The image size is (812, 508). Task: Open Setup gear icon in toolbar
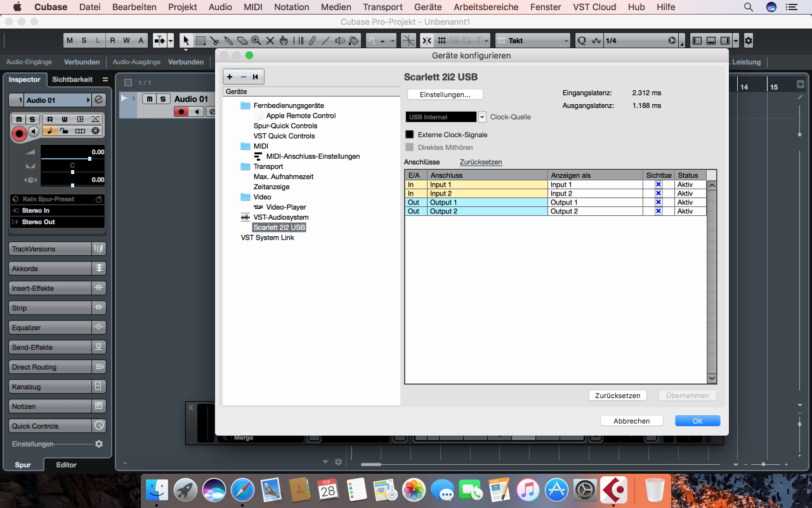[749, 41]
